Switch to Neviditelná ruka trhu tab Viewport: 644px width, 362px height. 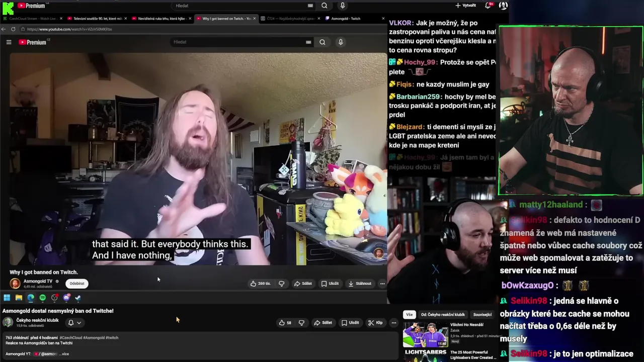(x=160, y=19)
